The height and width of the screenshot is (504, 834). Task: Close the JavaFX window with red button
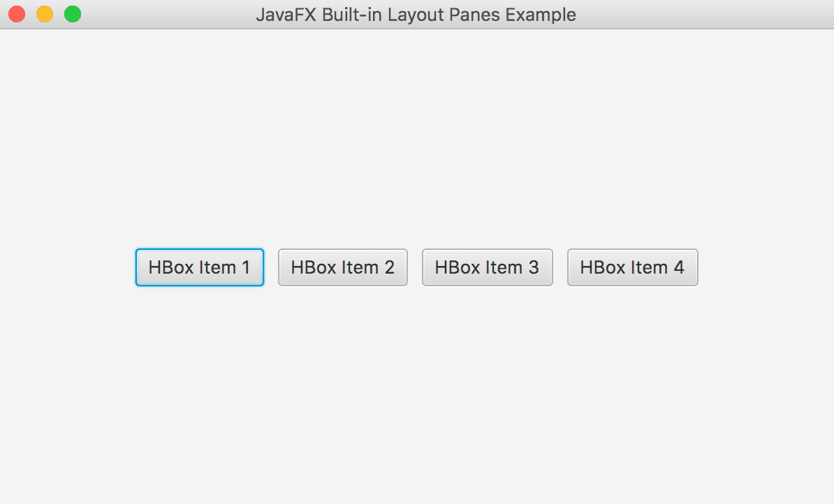point(17,15)
